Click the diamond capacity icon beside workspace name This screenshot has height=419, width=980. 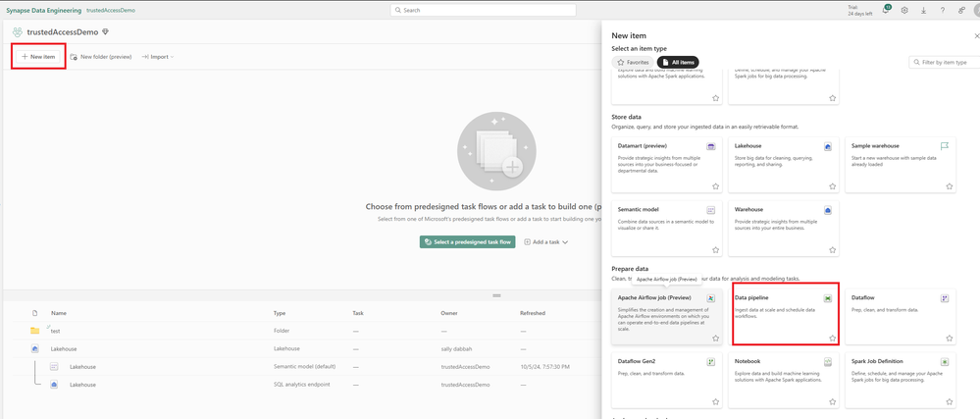click(x=106, y=32)
